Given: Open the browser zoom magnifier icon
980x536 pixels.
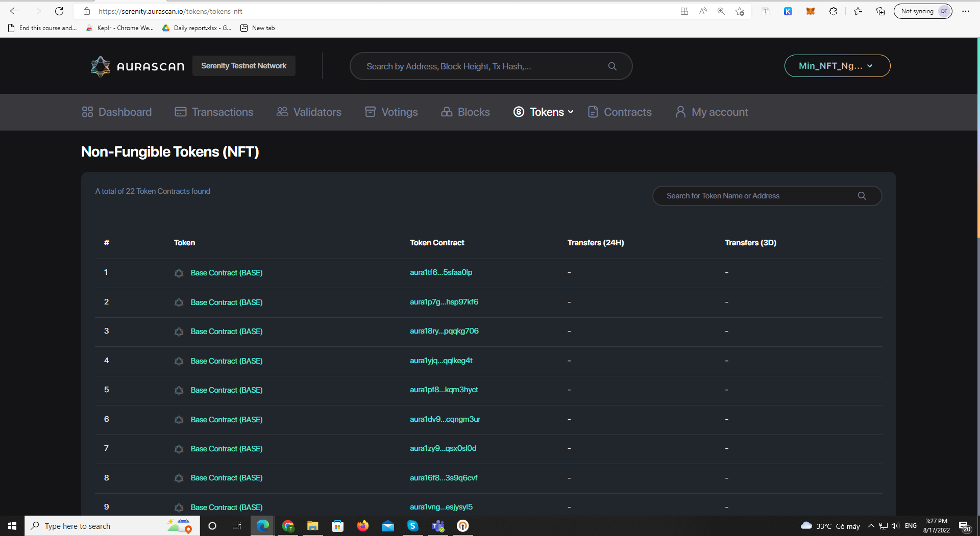Looking at the screenshot, I should point(721,11).
